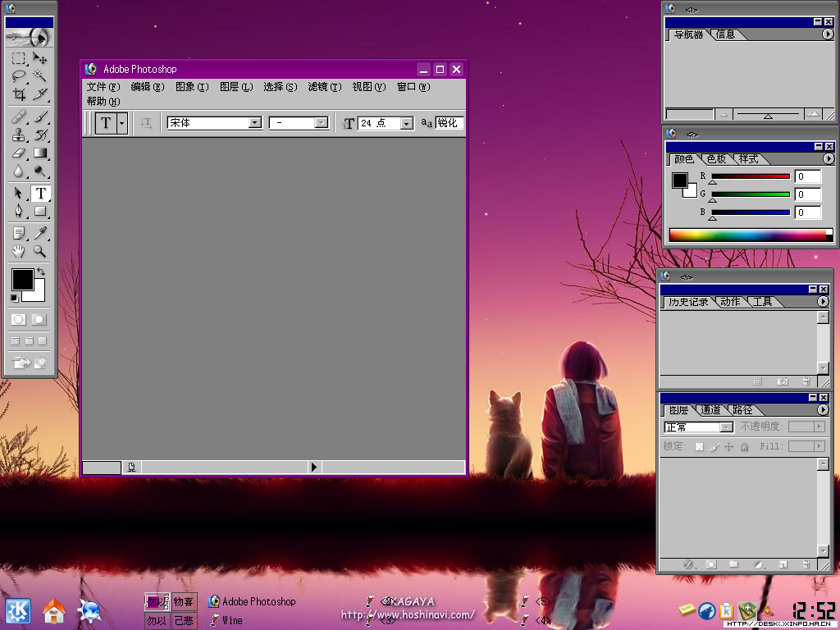Choose full screen mode button
The height and width of the screenshot is (630, 840).
pos(43,341)
